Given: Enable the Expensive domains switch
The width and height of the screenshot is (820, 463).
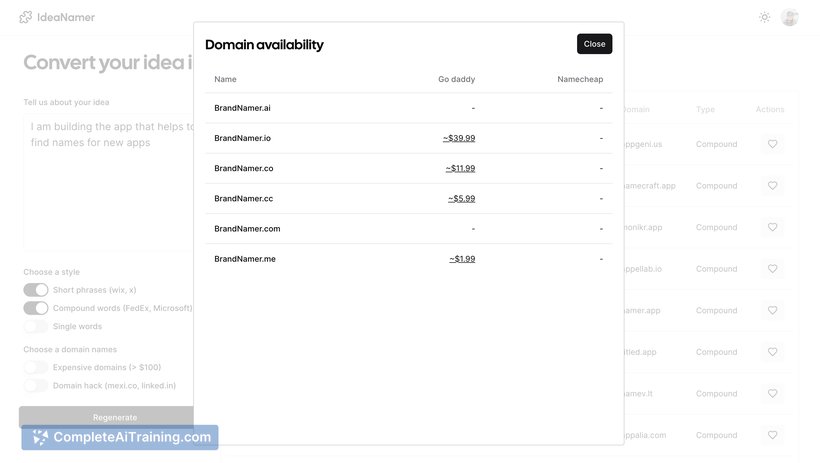Looking at the screenshot, I should 36,367.
